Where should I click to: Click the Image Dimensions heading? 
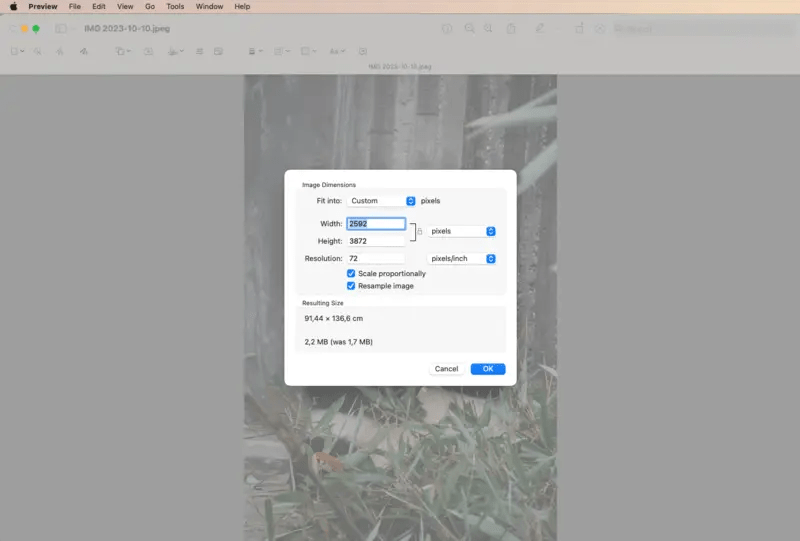click(x=329, y=185)
